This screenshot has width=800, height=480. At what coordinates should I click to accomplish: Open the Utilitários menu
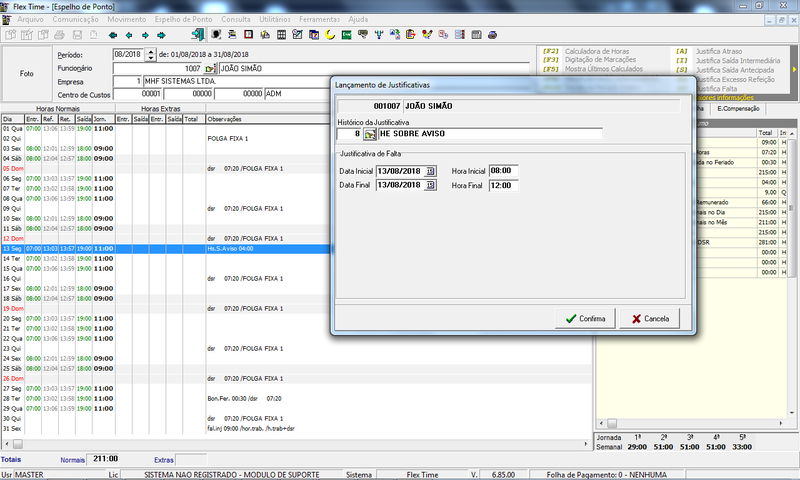click(x=274, y=19)
